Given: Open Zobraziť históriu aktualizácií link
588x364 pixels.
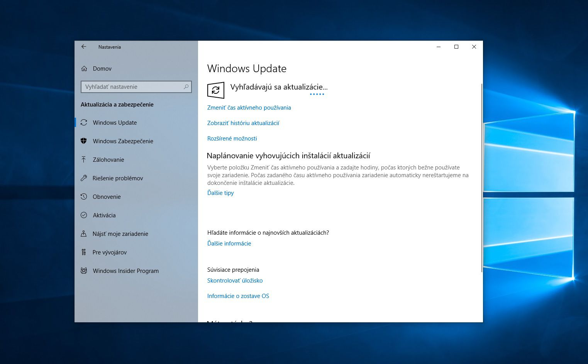Looking at the screenshot, I should click(243, 123).
